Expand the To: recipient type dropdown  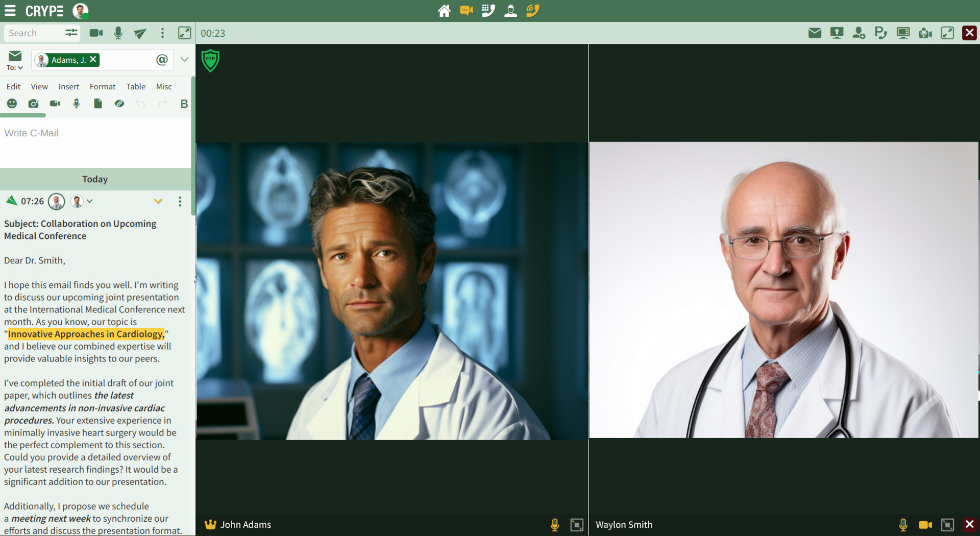[15, 68]
